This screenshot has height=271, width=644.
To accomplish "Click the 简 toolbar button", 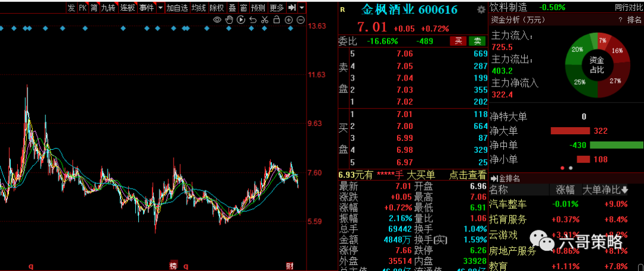I will click(x=94, y=8).
